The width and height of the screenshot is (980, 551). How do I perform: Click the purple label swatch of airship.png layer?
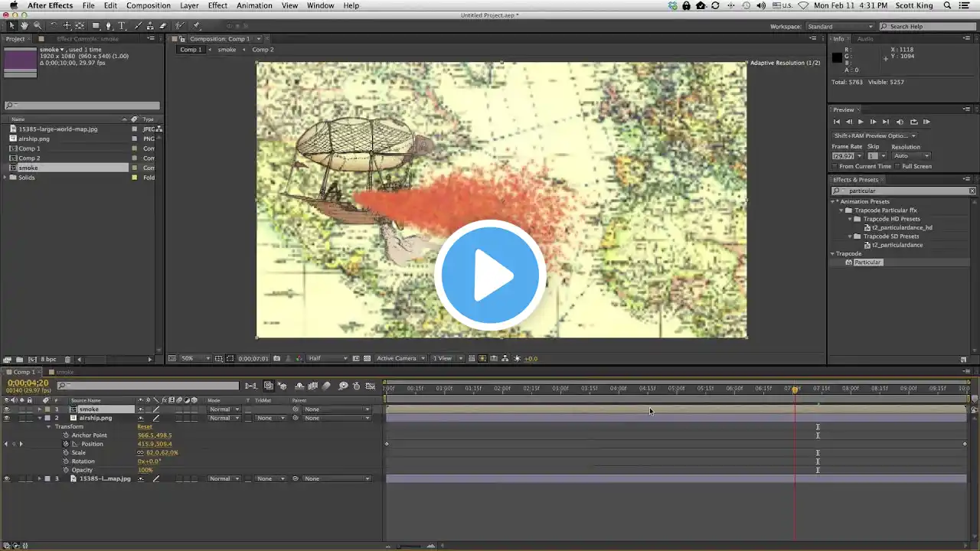[47, 419]
